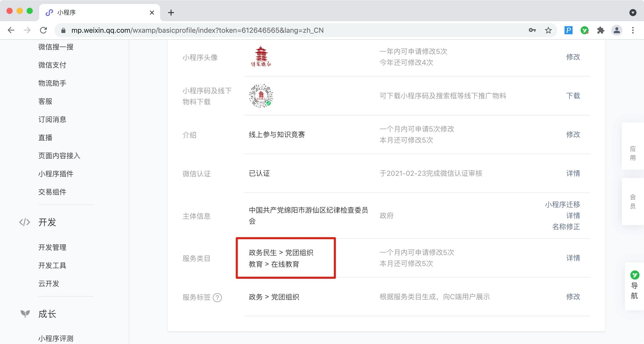Click the mini program avatar image
Viewport: 644px width, 344px height.
(261, 57)
